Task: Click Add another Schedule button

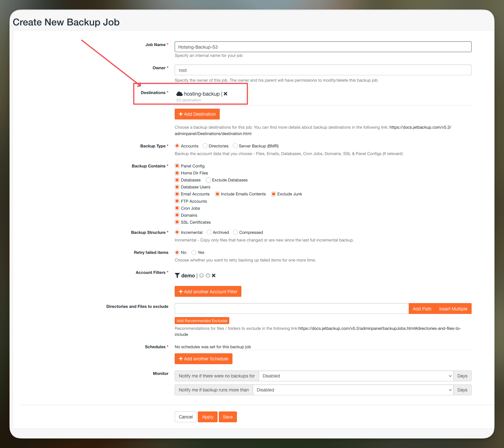Action: click(x=203, y=359)
